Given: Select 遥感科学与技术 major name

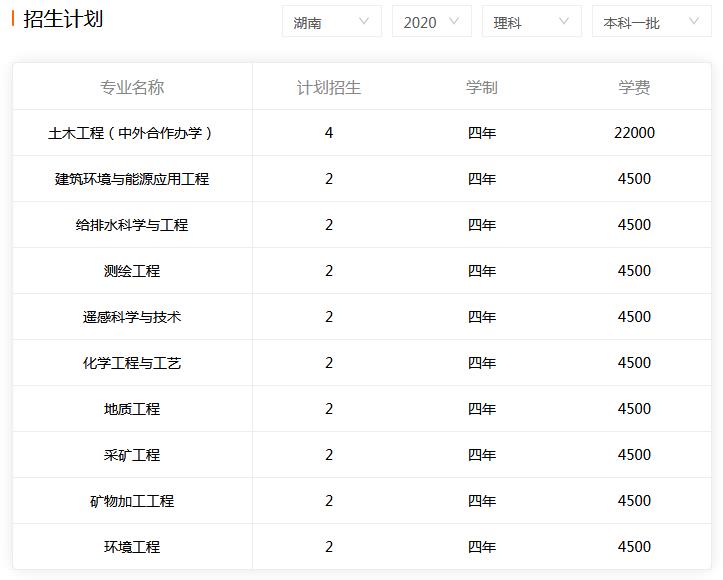Looking at the screenshot, I should [132, 317].
